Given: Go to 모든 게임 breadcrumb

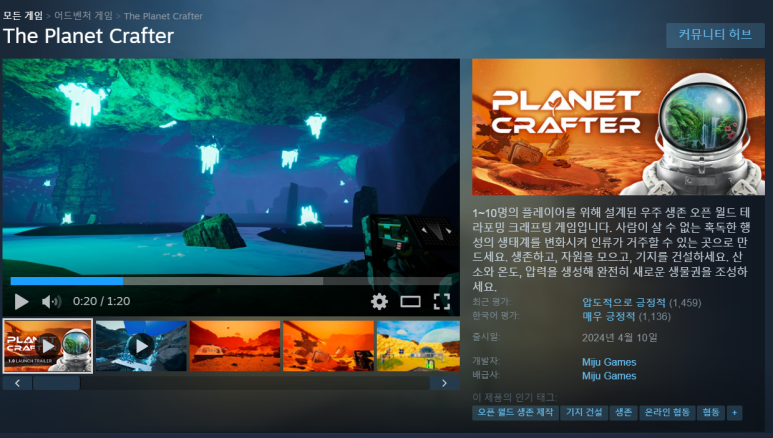Looking at the screenshot, I should [x=23, y=16].
